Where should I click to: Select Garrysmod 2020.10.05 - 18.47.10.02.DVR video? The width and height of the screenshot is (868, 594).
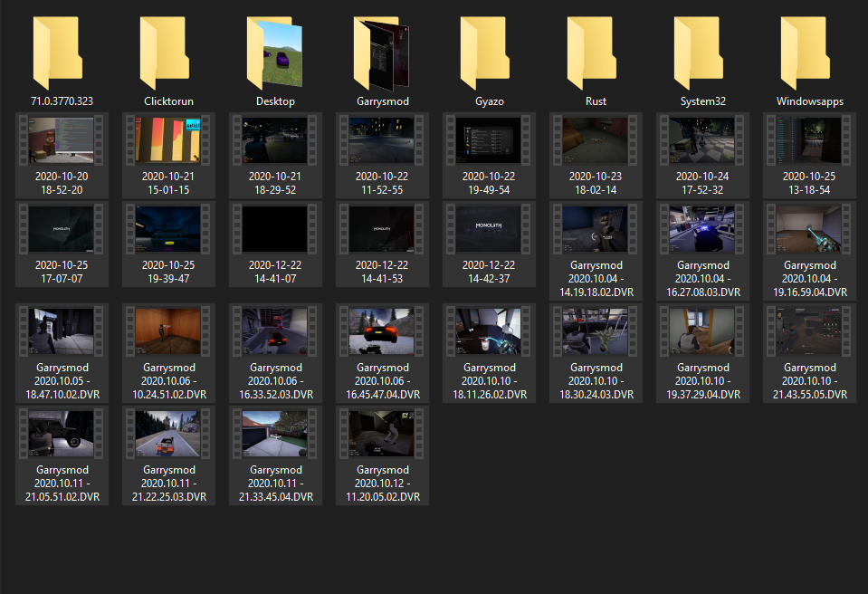(62, 353)
